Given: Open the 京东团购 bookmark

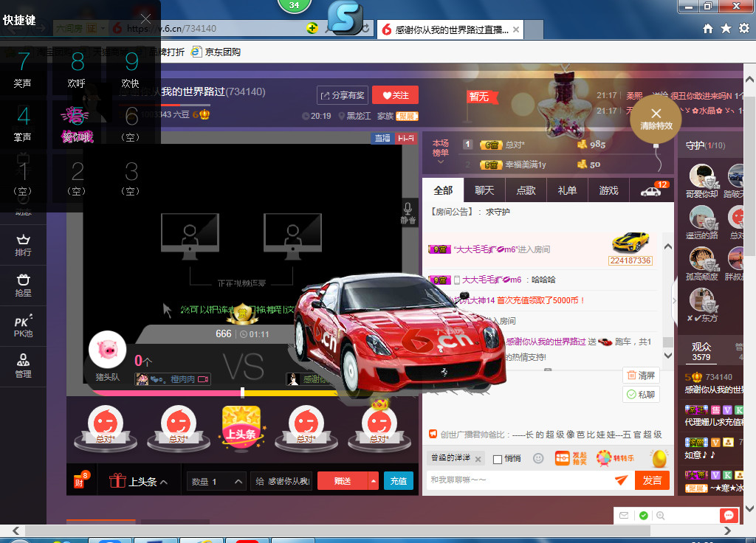Looking at the screenshot, I should (x=216, y=52).
